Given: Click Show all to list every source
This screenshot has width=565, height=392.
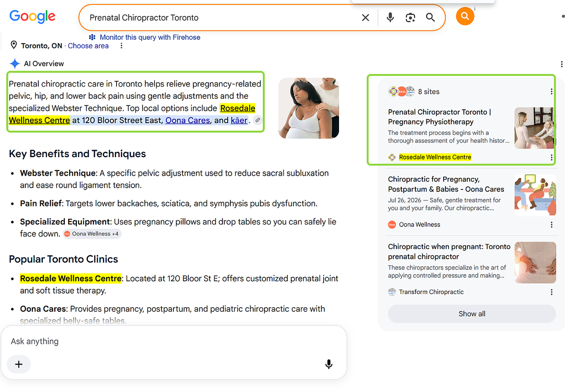Looking at the screenshot, I should [472, 314].
